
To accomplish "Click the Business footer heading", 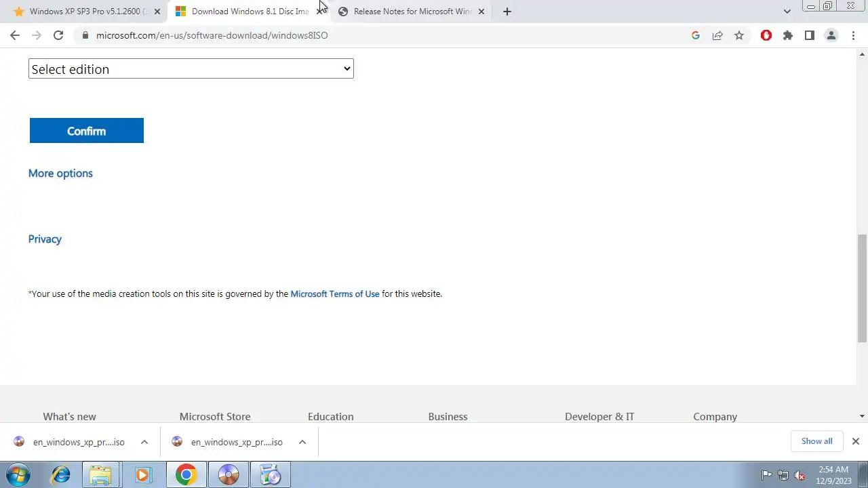I will click(448, 417).
